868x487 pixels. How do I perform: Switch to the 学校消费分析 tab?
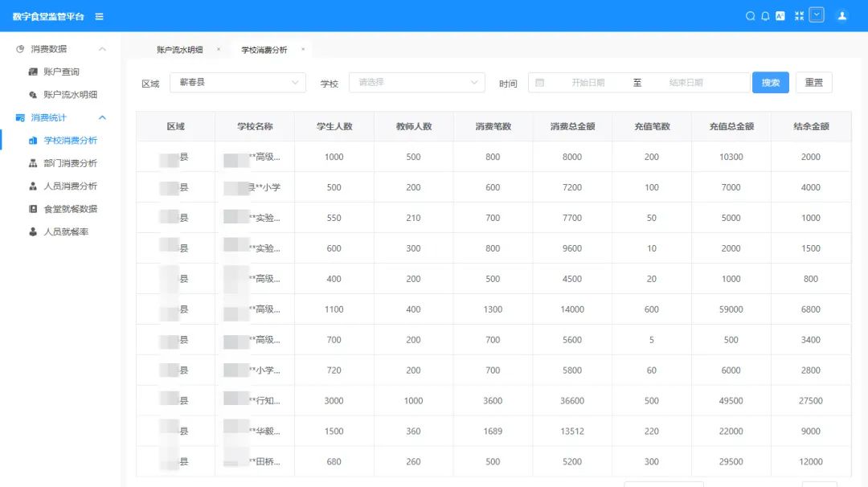pos(264,50)
